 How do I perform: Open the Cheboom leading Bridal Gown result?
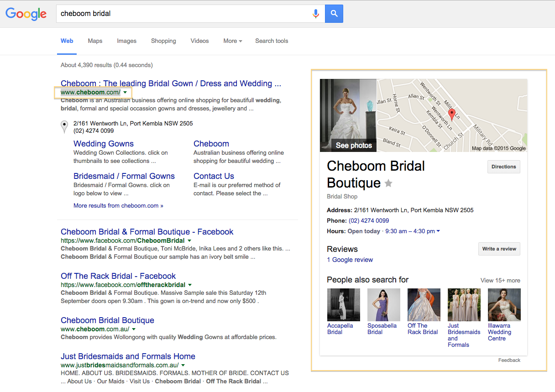pyautogui.click(x=171, y=84)
